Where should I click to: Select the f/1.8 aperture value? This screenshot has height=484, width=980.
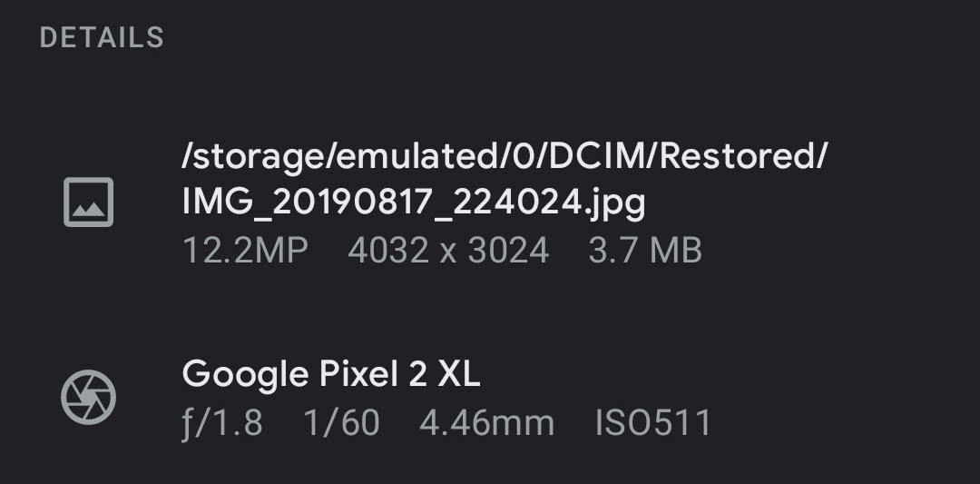click(222, 422)
